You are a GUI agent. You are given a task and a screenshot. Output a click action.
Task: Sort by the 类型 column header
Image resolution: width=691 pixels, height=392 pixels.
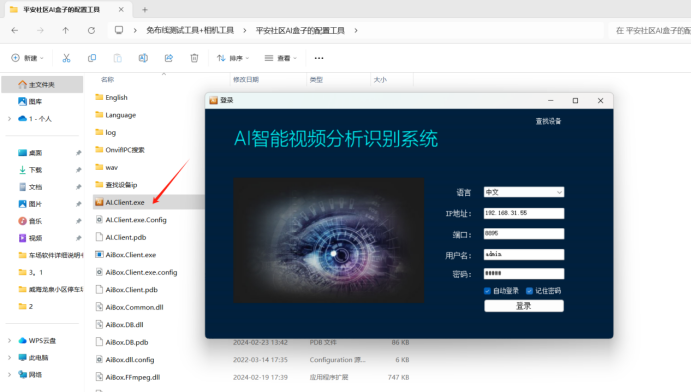coord(316,80)
